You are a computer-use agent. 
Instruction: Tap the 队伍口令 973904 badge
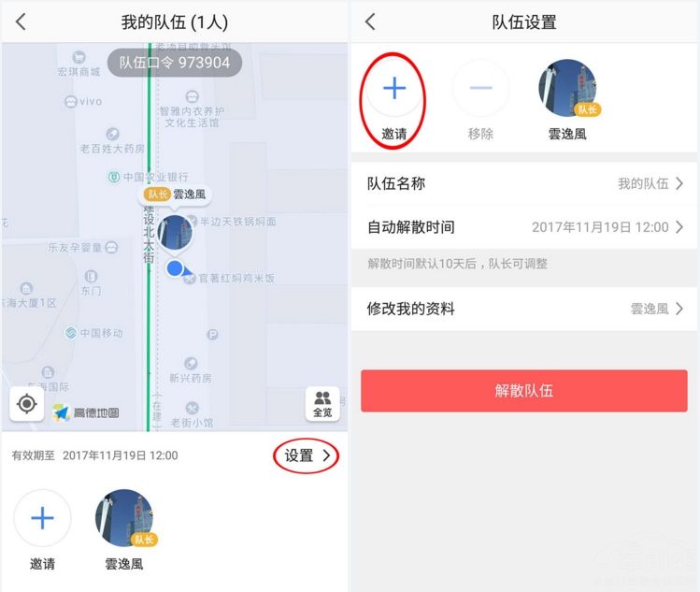(175, 63)
